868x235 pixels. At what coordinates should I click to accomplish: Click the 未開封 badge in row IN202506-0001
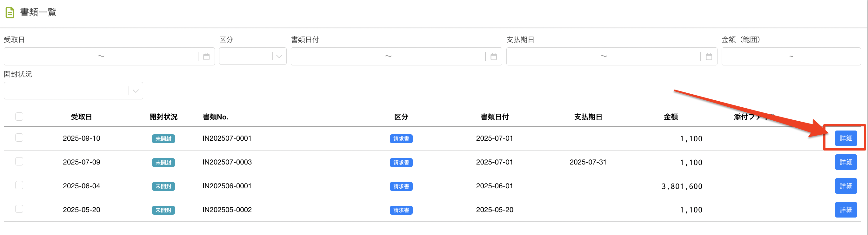tap(164, 186)
